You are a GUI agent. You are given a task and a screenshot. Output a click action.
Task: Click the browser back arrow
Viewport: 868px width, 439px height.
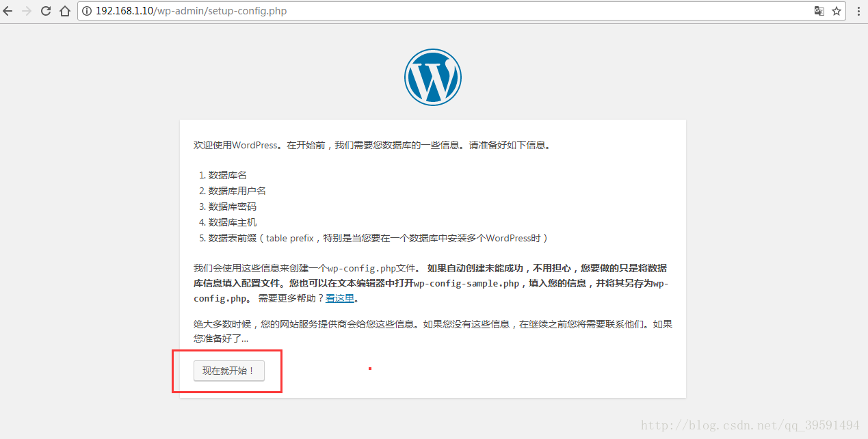[8, 11]
